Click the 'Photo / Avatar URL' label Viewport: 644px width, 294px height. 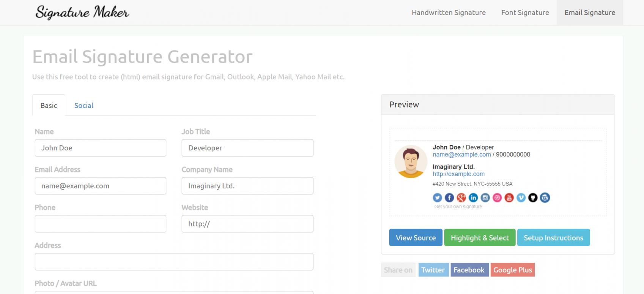[65, 283]
